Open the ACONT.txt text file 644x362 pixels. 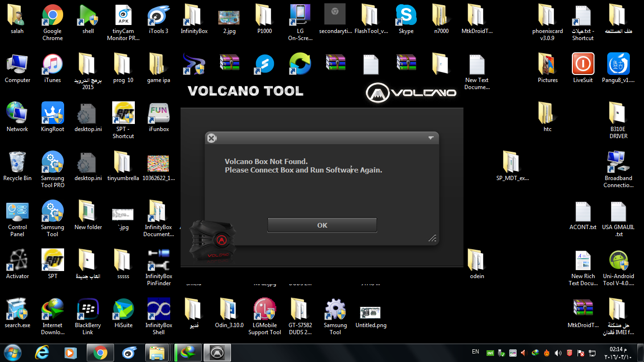point(583,216)
